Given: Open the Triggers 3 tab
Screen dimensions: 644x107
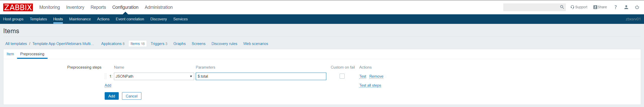Looking at the screenshot, I should (x=159, y=44).
